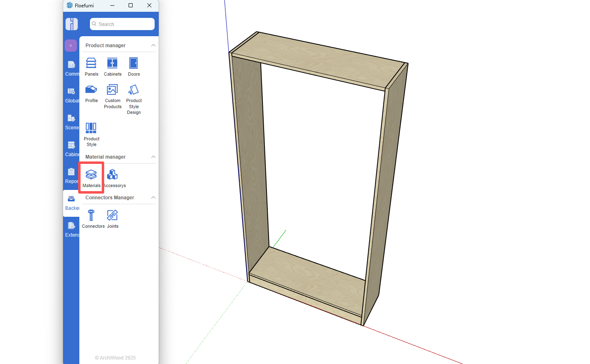Select the Doors icon

(133, 67)
